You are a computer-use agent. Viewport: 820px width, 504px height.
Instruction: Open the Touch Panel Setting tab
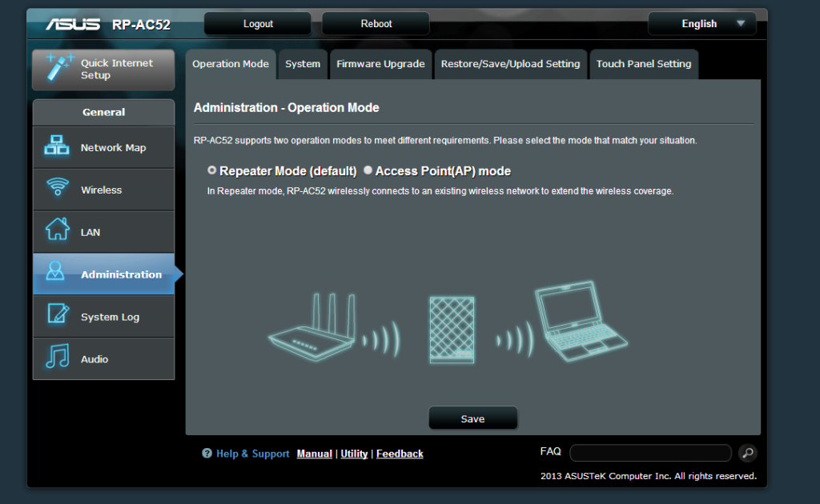coord(643,64)
